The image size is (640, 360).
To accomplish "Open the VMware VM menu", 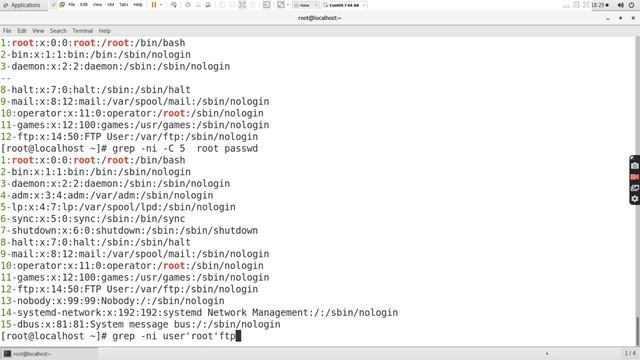I will 111,5.
